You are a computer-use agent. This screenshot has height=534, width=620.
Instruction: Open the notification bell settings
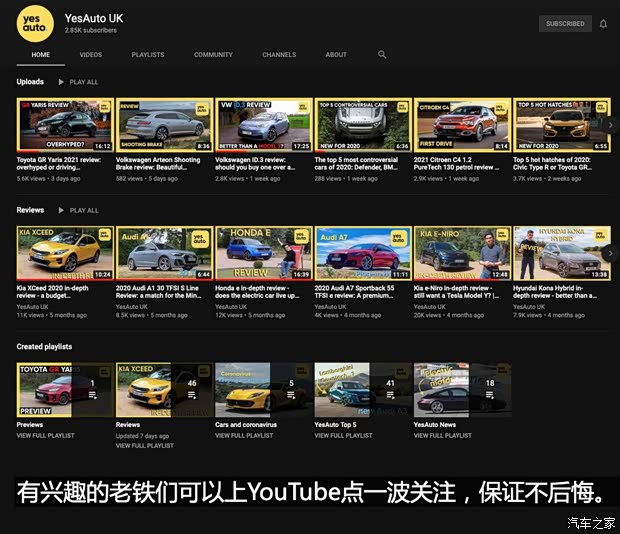pyautogui.click(x=603, y=24)
